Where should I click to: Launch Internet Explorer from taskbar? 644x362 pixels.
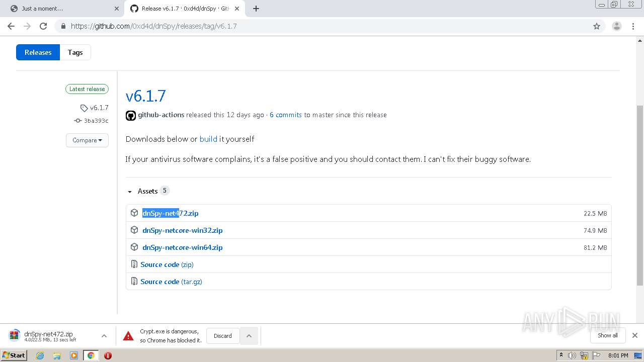tap(40, 355)
